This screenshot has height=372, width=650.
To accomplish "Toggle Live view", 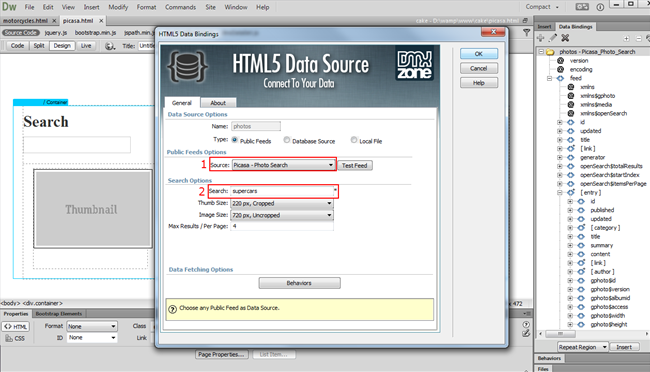I will coord(86,46).
